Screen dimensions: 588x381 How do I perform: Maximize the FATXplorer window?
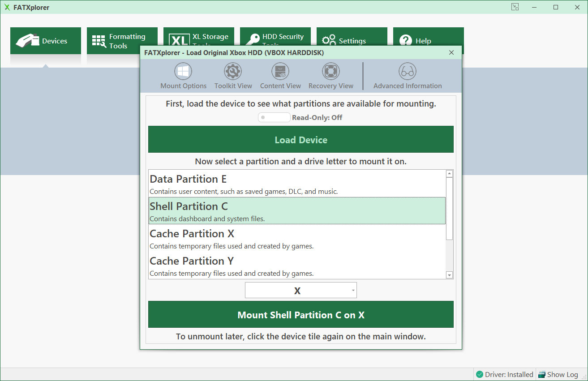click(556, 7)
